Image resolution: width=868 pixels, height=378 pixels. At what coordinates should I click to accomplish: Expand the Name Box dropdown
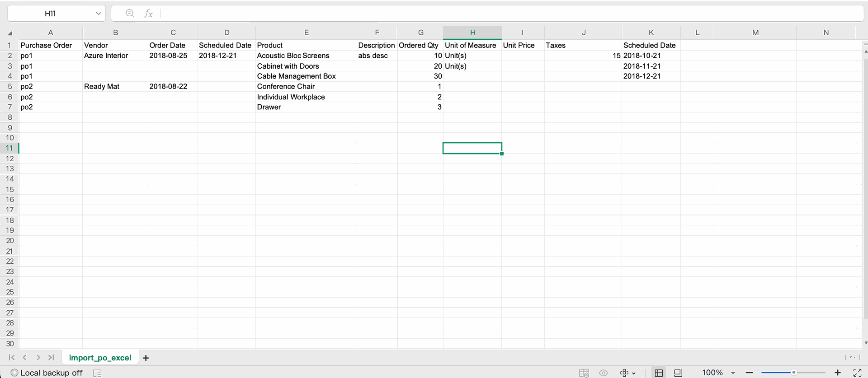point(99,14)
